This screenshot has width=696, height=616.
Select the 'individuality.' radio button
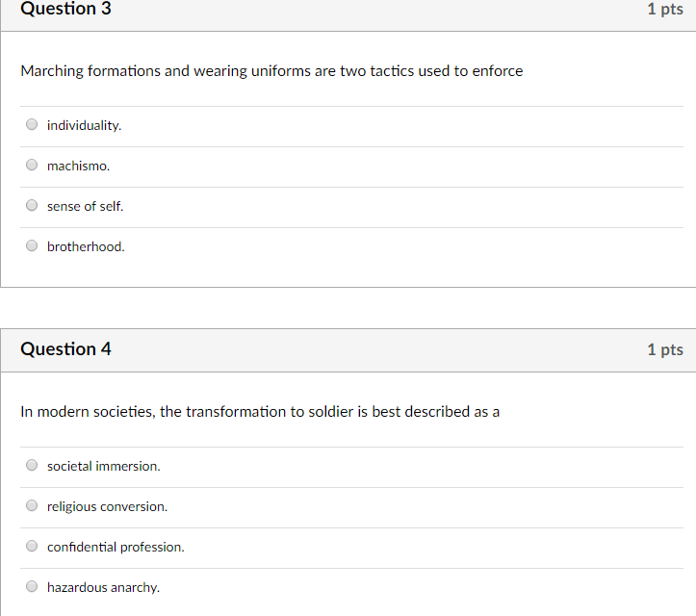click(x=32, y=124)
